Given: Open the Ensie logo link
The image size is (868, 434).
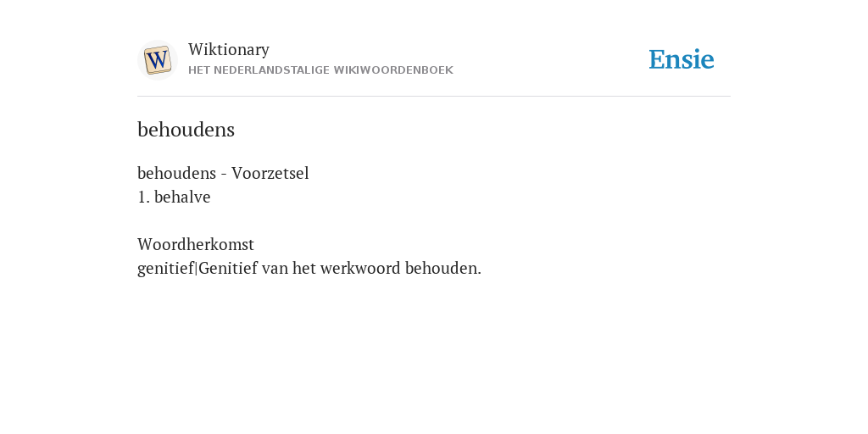Looking at the screenshot, I should (682, 59).
